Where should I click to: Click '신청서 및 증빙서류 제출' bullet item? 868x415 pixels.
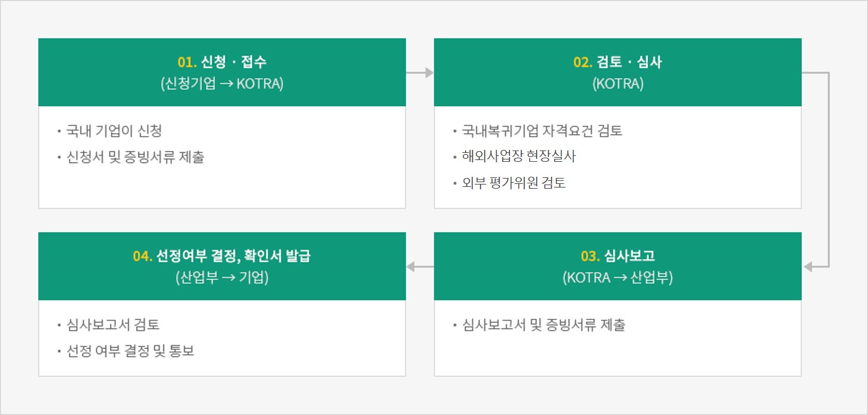point(135,158)
